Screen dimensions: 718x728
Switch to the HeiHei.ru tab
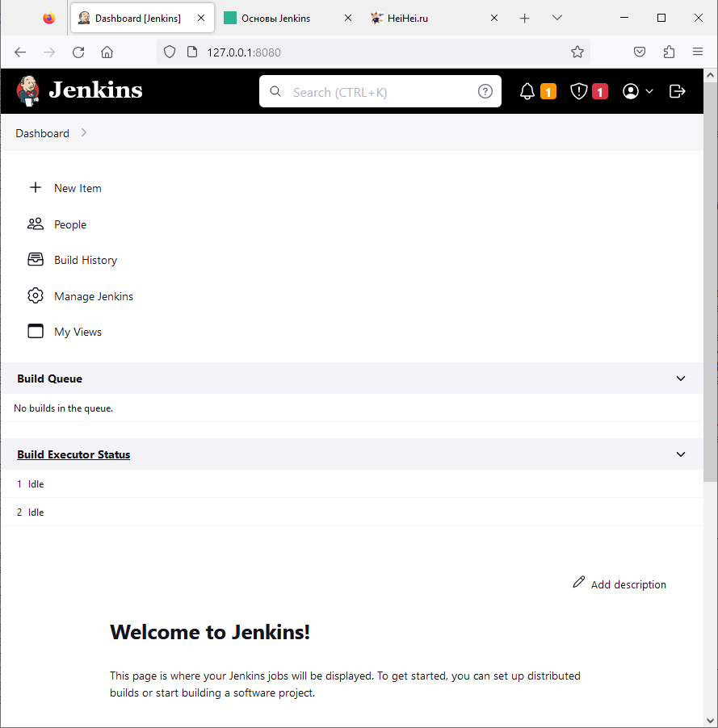click(435, 18)
